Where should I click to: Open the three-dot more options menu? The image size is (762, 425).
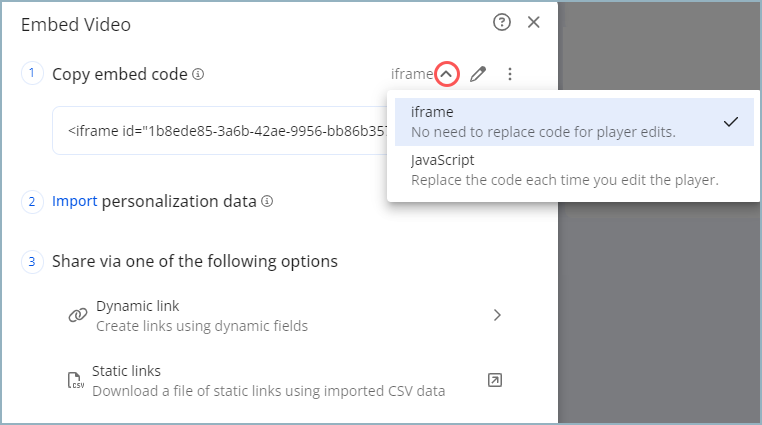pos(510,74)
